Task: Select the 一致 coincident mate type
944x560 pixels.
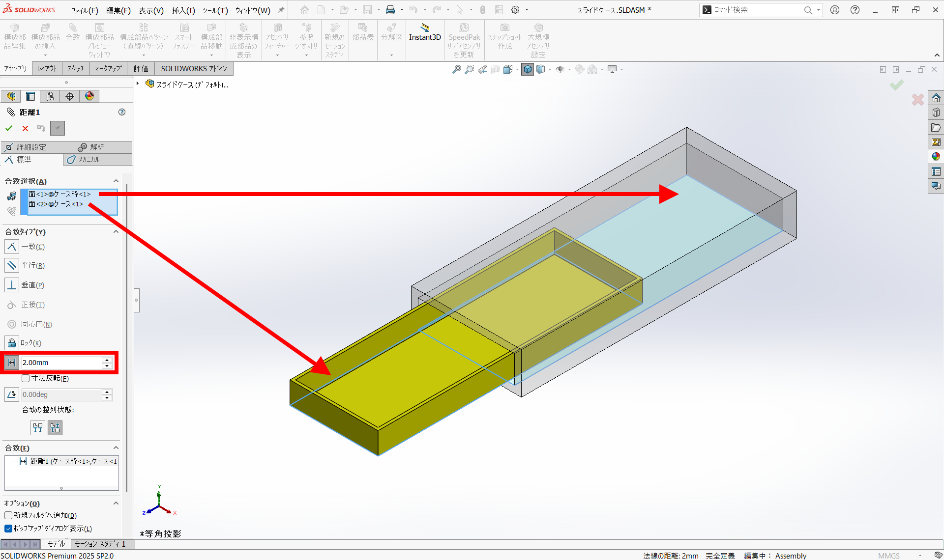Action: pyautogui.click(x=12, y=247)
